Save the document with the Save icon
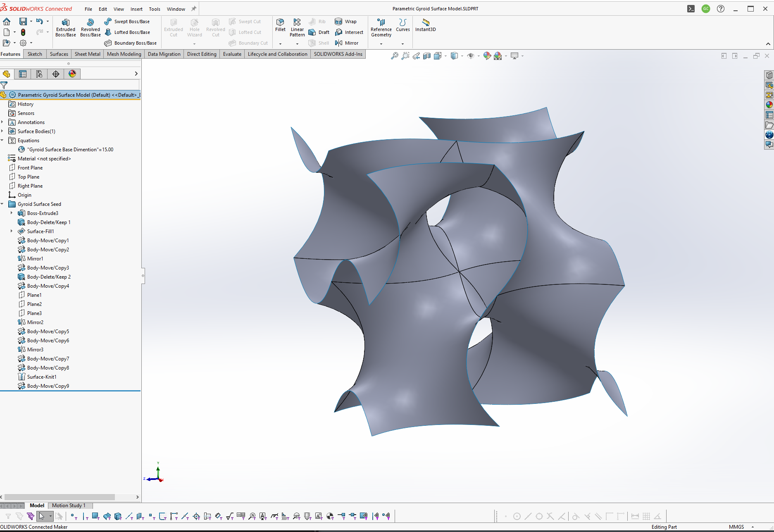 pyautogui.click(x=23, y=21)
